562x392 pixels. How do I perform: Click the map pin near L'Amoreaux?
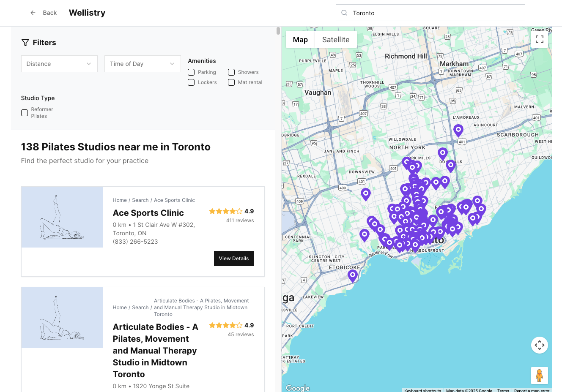tap(458, 131)
